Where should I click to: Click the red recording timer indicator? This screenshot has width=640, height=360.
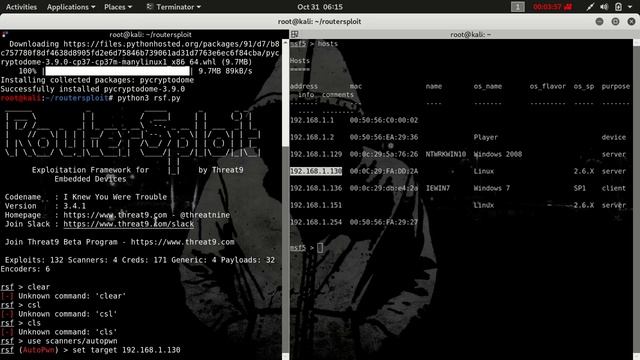[x=552, y=7]
